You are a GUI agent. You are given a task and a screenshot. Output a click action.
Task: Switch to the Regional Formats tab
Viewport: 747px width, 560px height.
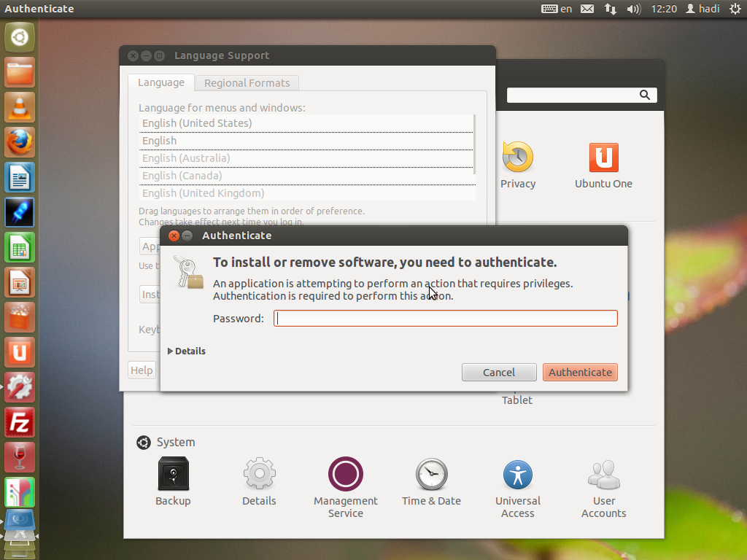[247, 83]
